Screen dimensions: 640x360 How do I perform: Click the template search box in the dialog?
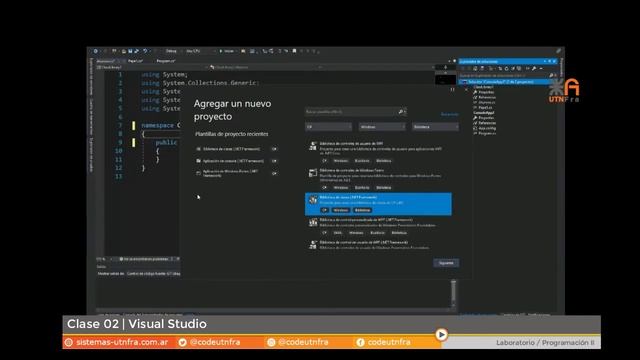356,112
